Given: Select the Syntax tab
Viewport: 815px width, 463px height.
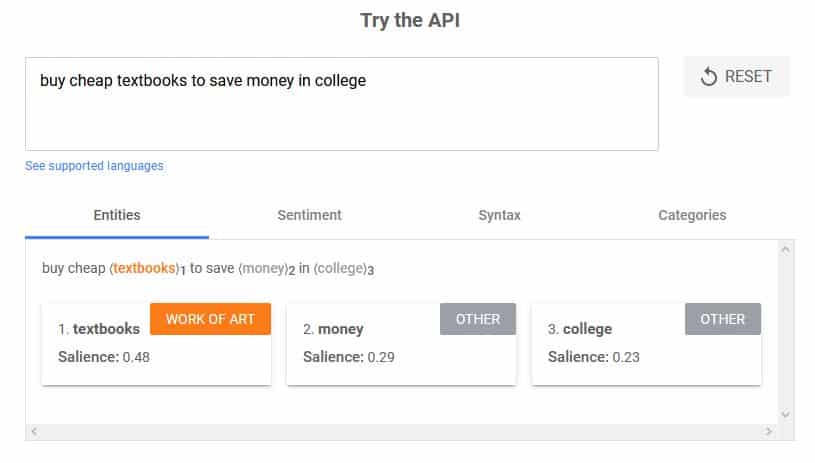Looking at the screenshot, I should 499,215.
